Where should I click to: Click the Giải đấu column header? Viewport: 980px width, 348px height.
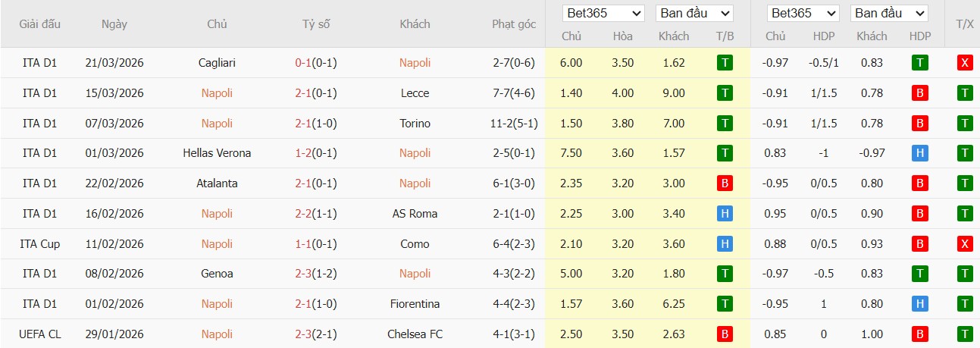[x=40, y=24]
